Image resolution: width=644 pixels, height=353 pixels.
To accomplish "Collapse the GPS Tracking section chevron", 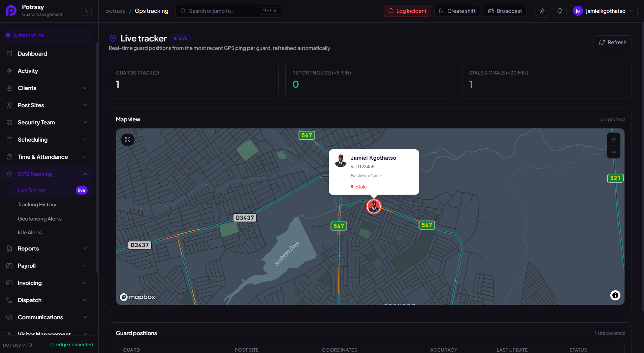I will [x=85, y=174].
